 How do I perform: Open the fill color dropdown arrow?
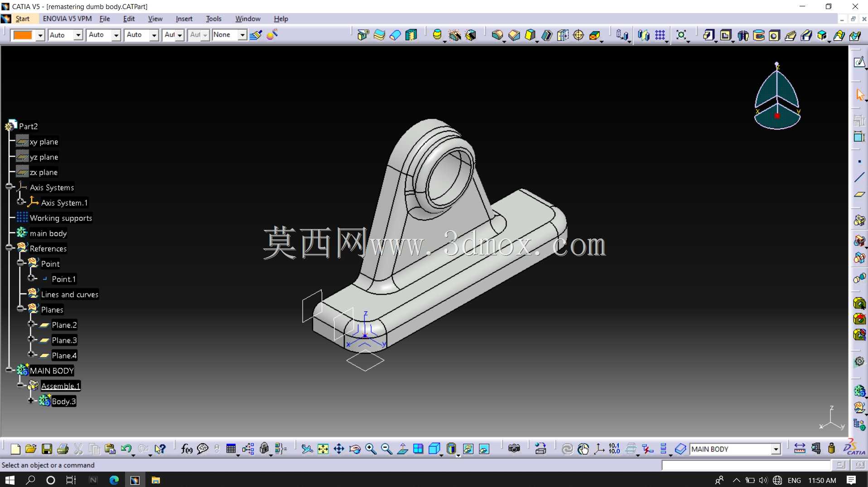coord(40,35)
